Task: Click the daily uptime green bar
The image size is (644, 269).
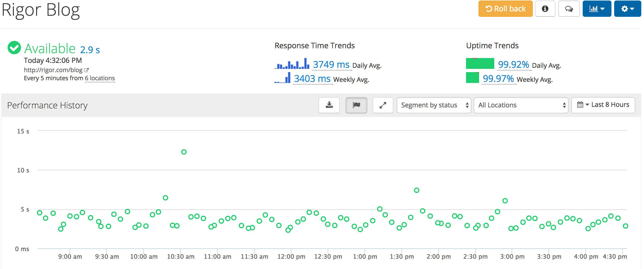Action: click(x=480, y=63)
